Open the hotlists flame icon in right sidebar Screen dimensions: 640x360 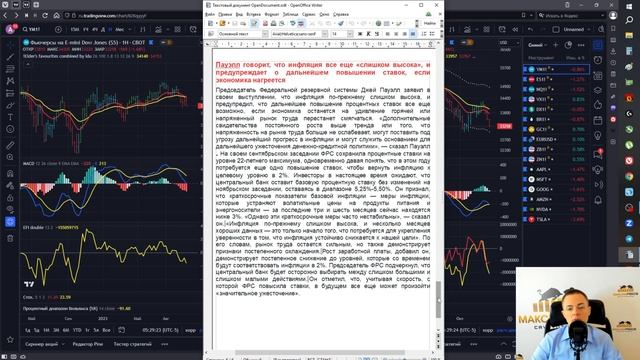point(598,105)
